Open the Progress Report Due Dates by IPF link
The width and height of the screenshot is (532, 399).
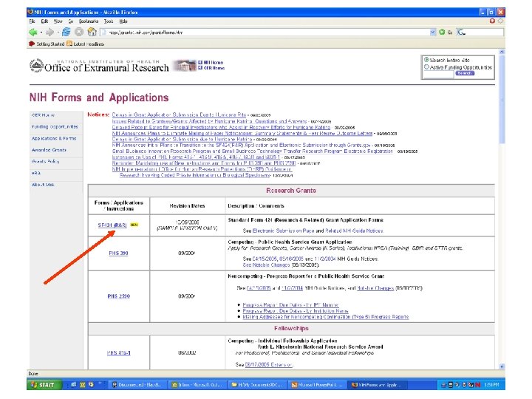(291, 304)
